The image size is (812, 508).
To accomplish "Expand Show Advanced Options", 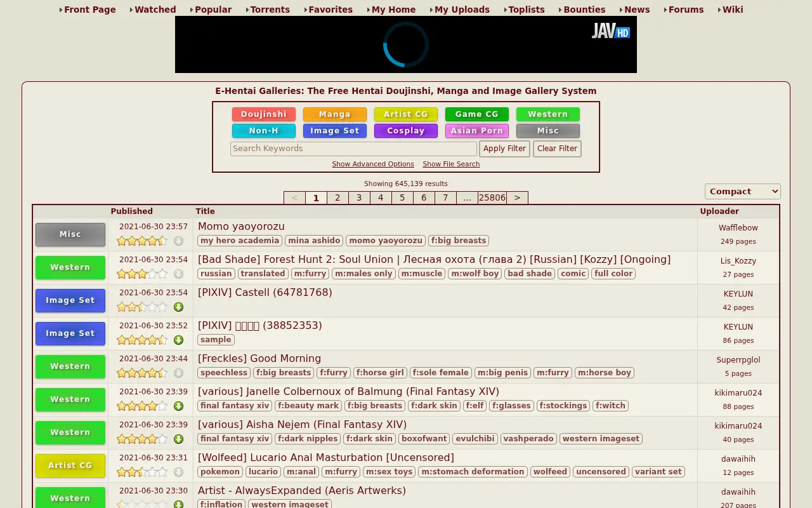I will pyautogui.click(x=373, y=164).
